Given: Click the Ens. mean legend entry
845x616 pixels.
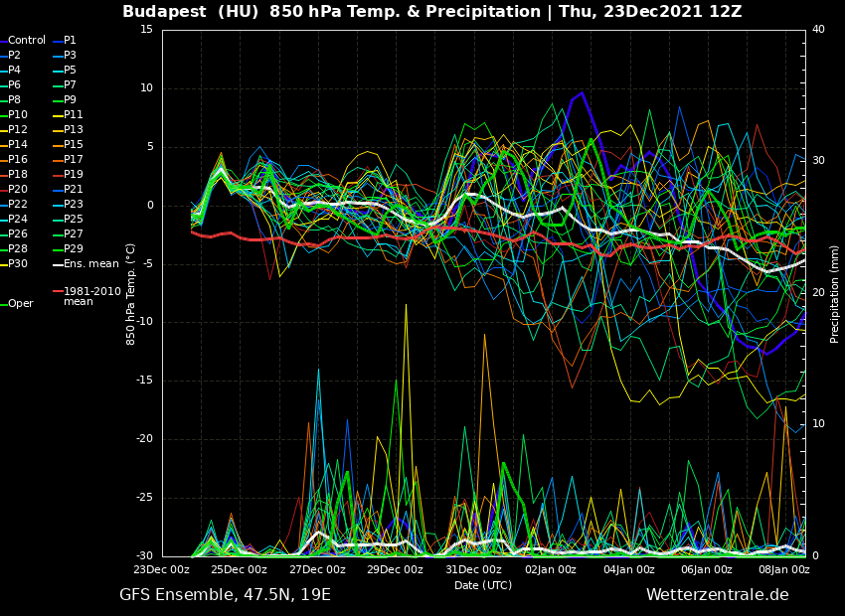Looking at the screenshot, I should (90, 264).
